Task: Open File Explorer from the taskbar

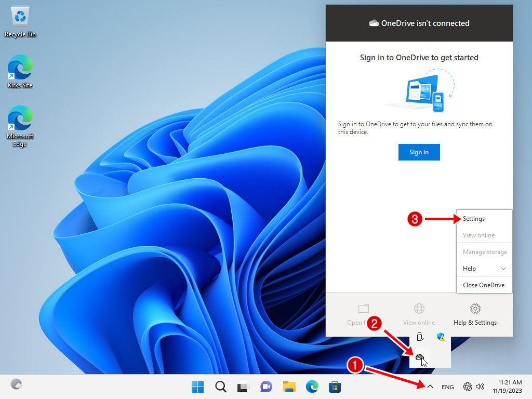Action: pos(289,387)
